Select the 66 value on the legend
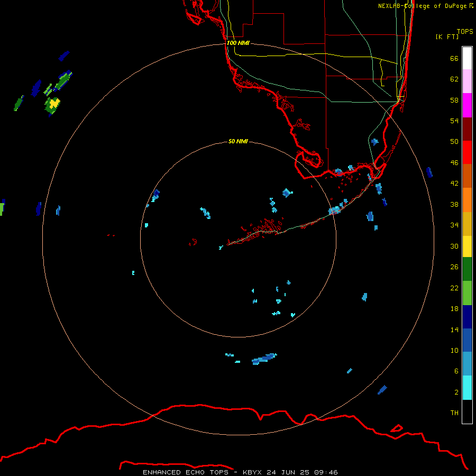The width and height of the screenshot is (476, 476). click(x=454, y=58)
